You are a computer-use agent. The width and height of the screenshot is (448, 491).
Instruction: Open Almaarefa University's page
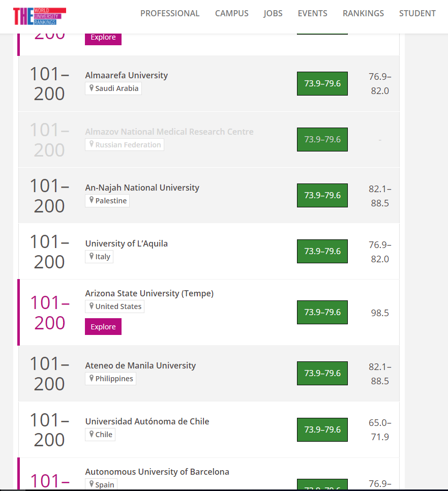[127, 75]
